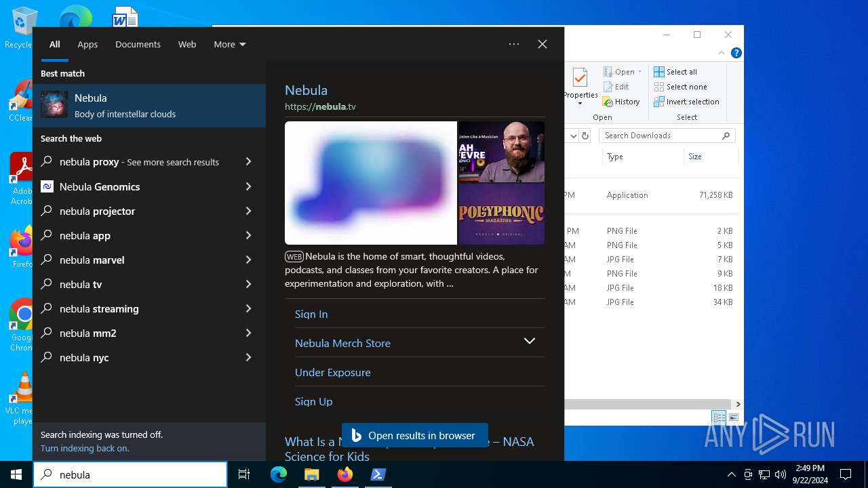Open File Explorer from the taskbar
The height and width of the screenshot is (488, 868).
tap(311, 474)
